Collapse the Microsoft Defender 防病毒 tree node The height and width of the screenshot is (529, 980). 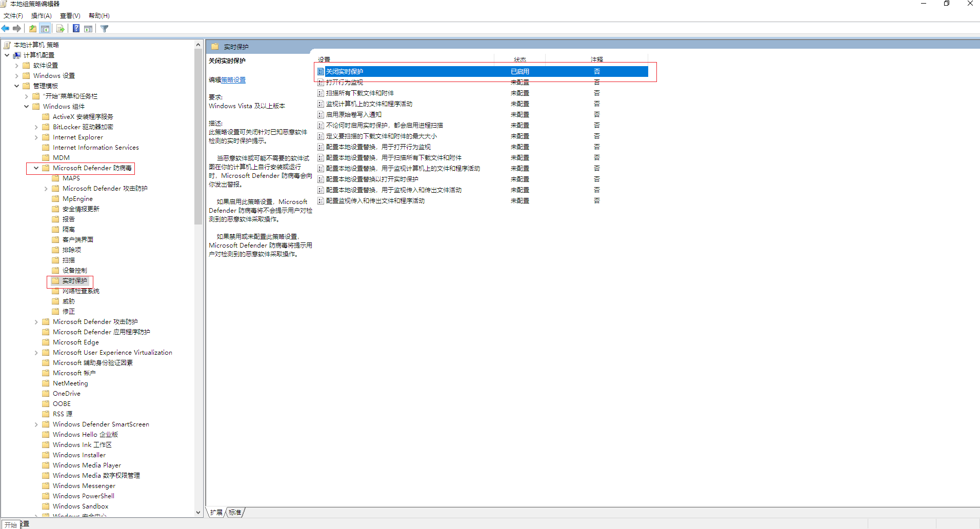click(36, 168)
